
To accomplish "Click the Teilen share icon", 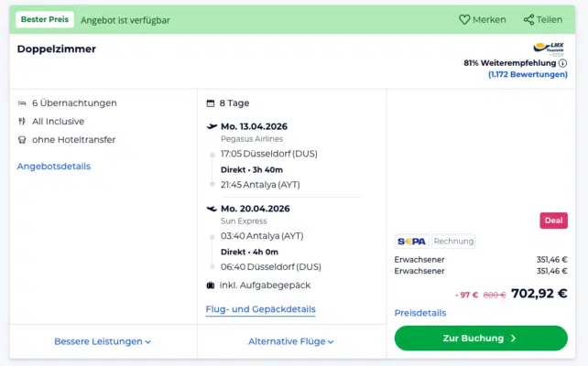I will [528, 19].
